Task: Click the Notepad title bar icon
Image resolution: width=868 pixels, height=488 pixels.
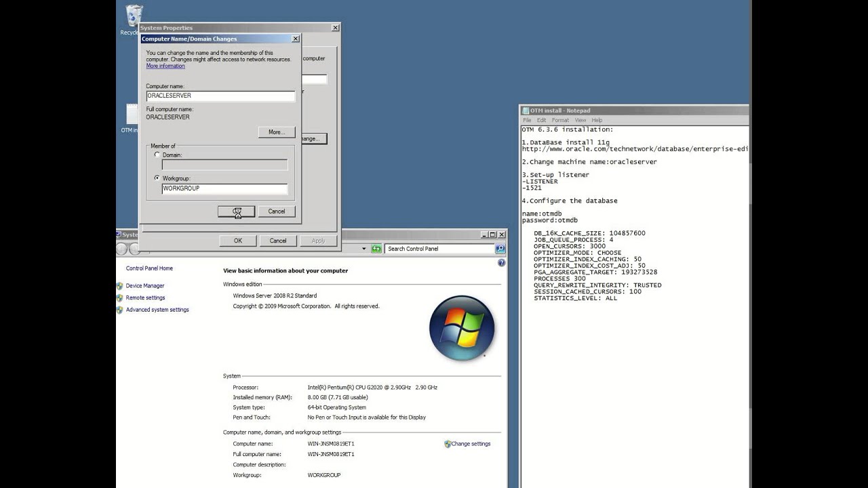Action: pos(526,110)
